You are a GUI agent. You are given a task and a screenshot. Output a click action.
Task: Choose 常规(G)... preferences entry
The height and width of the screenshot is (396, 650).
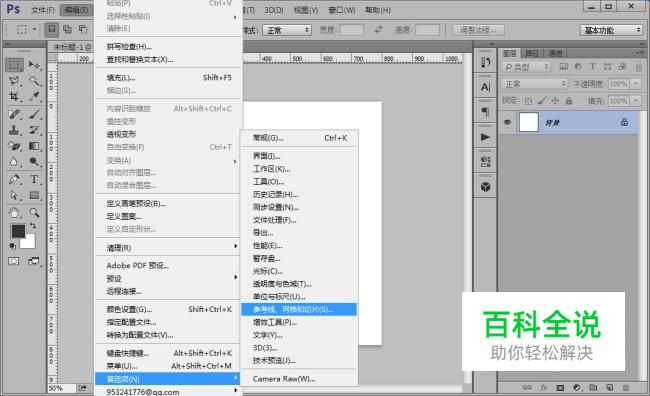[299, 138]
